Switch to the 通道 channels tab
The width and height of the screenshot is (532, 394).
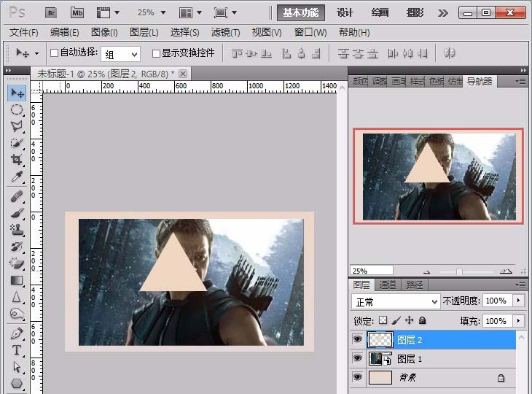(388, 285)
